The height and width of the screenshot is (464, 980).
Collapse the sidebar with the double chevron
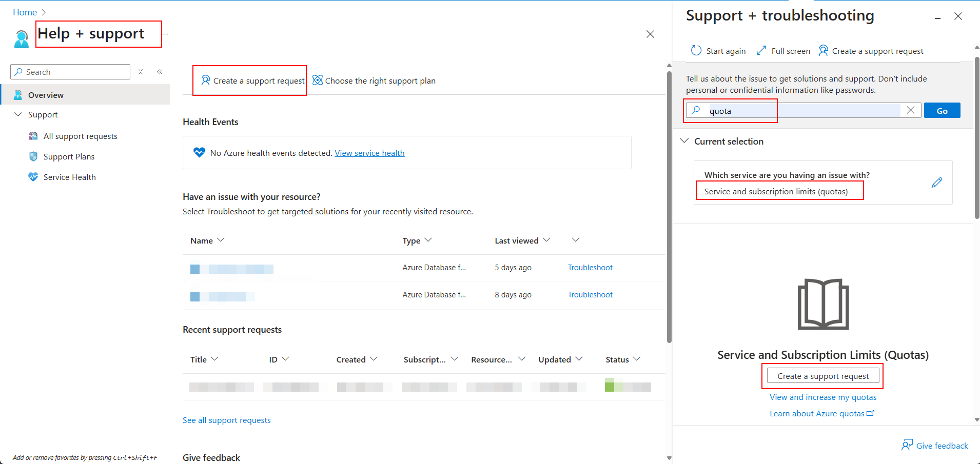[x=160, y=72]
